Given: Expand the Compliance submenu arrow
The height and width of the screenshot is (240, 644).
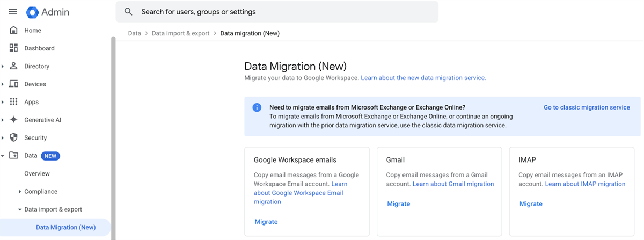Looking at the screenshot, I should pos(20,192).
